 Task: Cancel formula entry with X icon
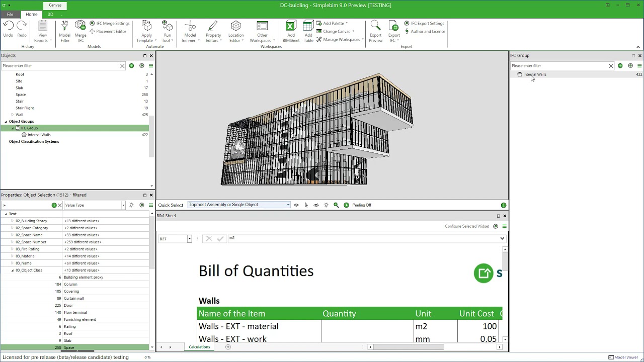[x=209, y=239]
